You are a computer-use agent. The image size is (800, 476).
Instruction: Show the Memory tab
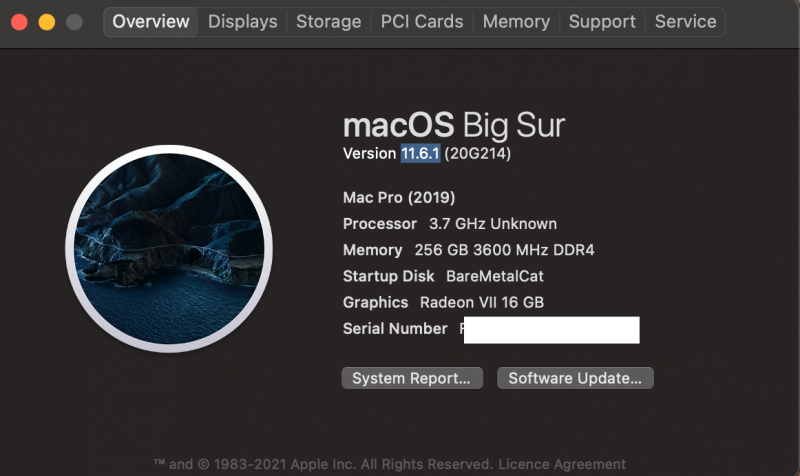[516, 21]
